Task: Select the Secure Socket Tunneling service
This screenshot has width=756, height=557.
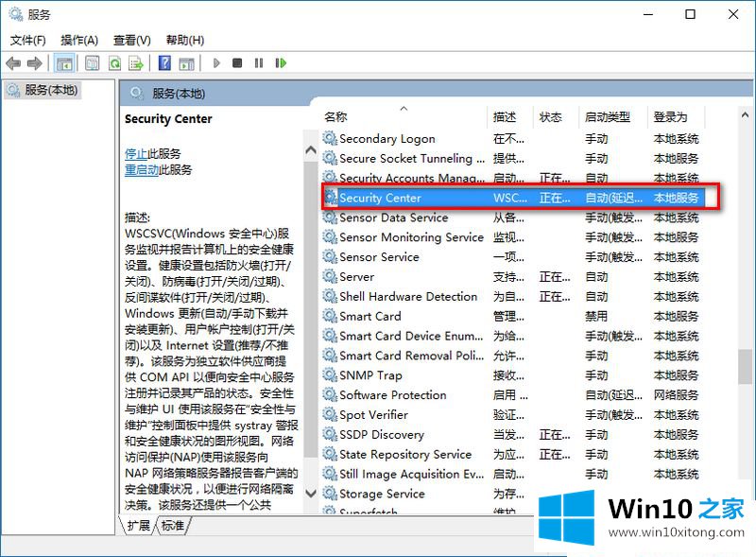Action: [412, 158]
